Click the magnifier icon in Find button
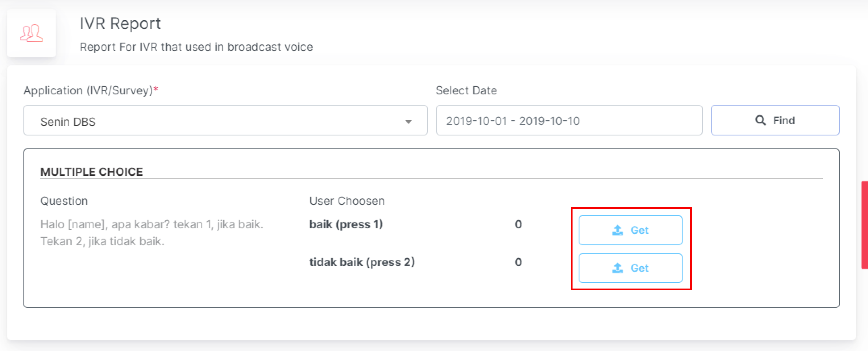 pyautogui.click(x=760, y=120)
